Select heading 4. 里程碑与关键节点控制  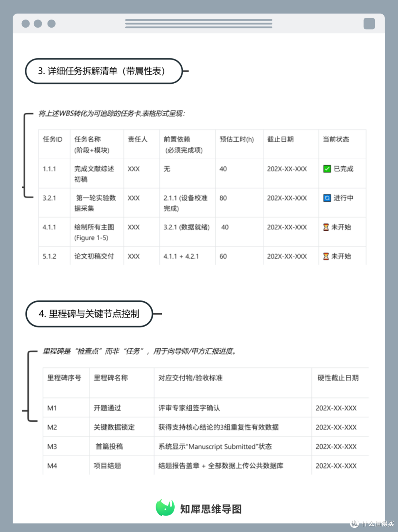pyautogui.click(x=89, y=314)
